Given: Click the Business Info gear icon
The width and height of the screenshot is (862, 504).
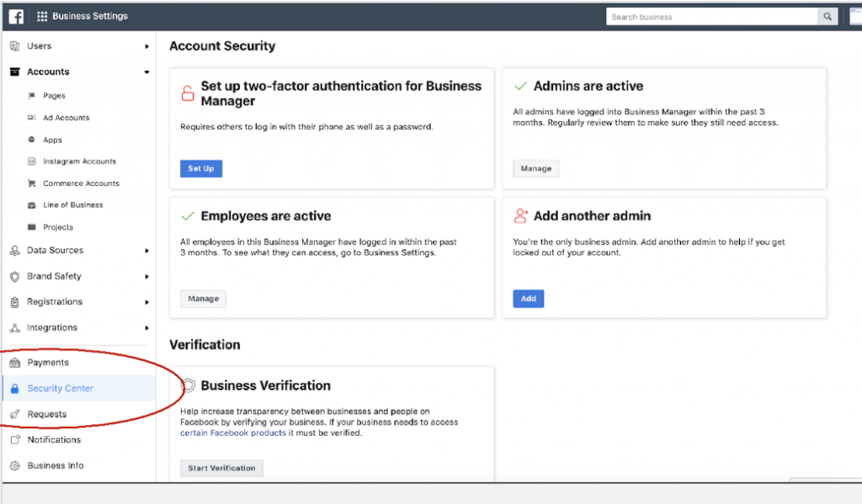Looking at the screenshot, I should 15,465.
